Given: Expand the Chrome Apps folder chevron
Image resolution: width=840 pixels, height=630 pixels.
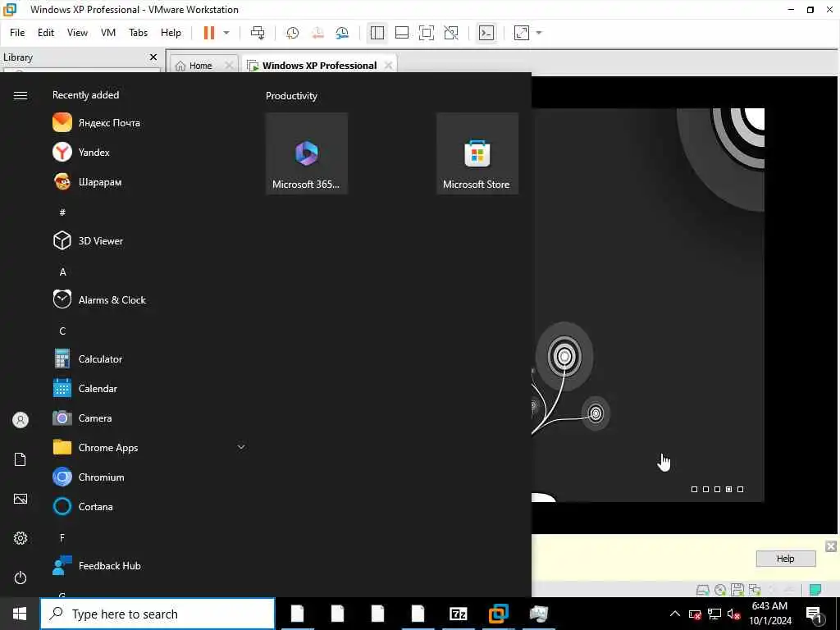Looking at the screenshot, I should 241,447.
